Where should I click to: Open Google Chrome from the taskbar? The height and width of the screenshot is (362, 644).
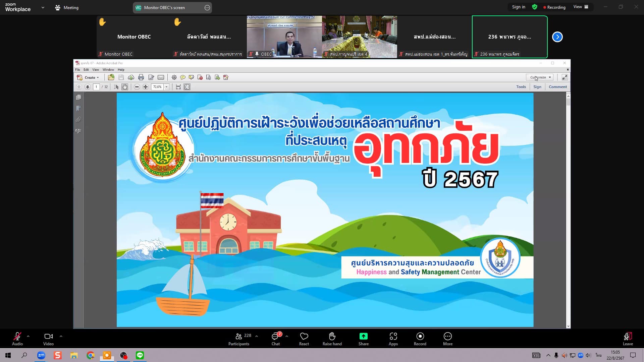point(91,355)
